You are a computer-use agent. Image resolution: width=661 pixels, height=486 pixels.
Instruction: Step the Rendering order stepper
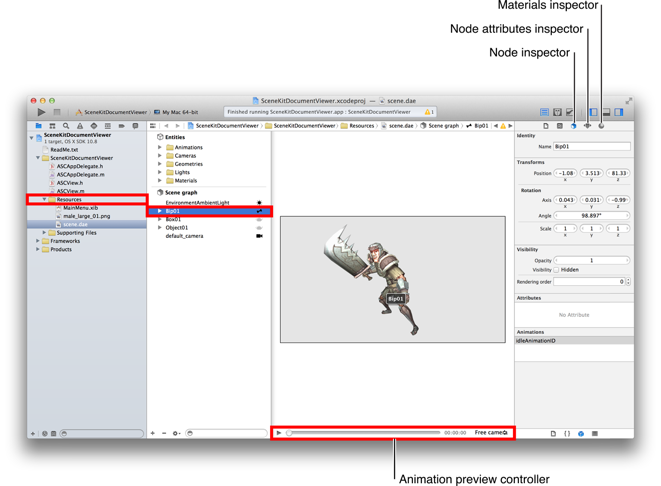628,282
